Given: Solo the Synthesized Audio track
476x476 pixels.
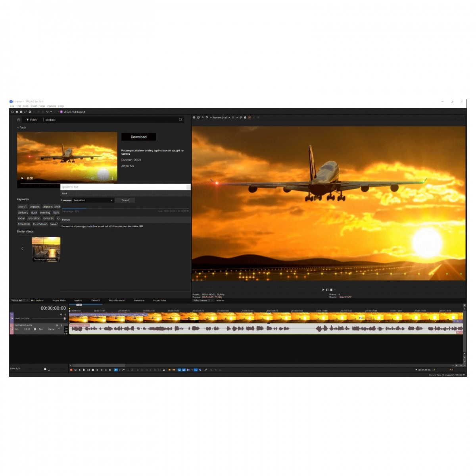Looking at the screenshot, I should tap(61, 325).
